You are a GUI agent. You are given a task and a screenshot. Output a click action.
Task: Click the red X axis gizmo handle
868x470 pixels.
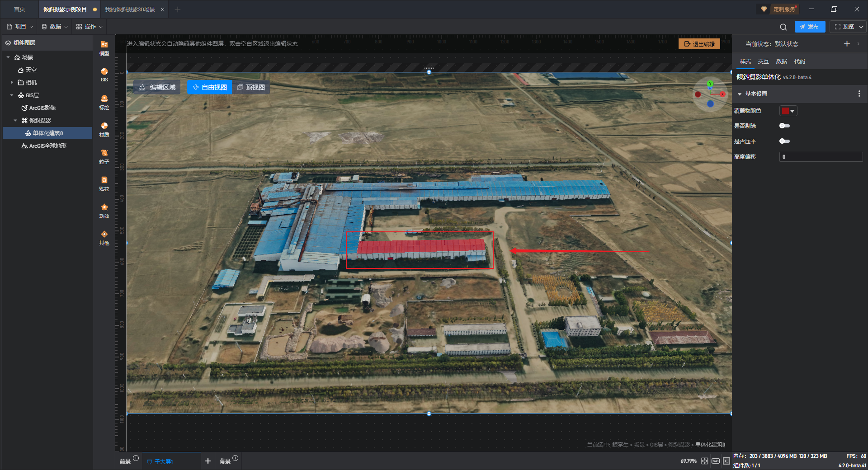click(722, 94)
